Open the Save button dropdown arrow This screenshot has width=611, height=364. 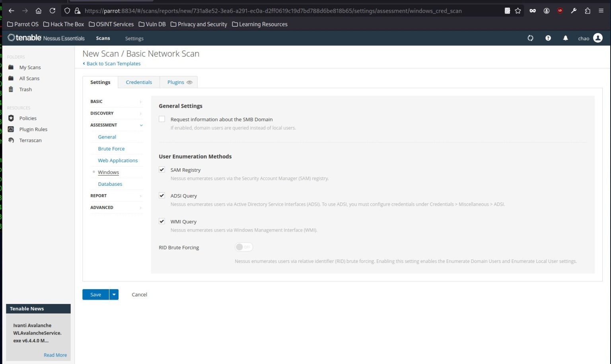[x=114, y=294]
